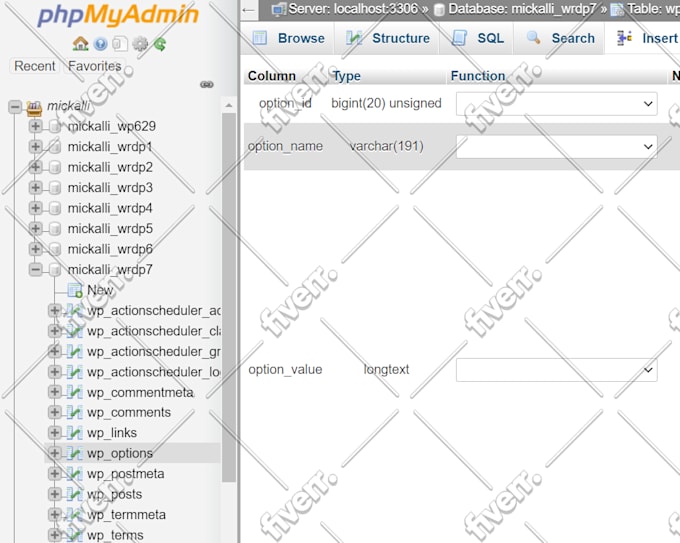
Task: Select the mickalli_wrdp5 database
Action: [110, 229]
